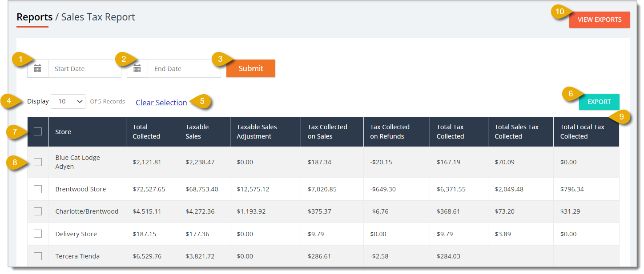Click the Taxable Sales Adjustment column header
This screenshot has width=644, height=274.
pos(266,132)
